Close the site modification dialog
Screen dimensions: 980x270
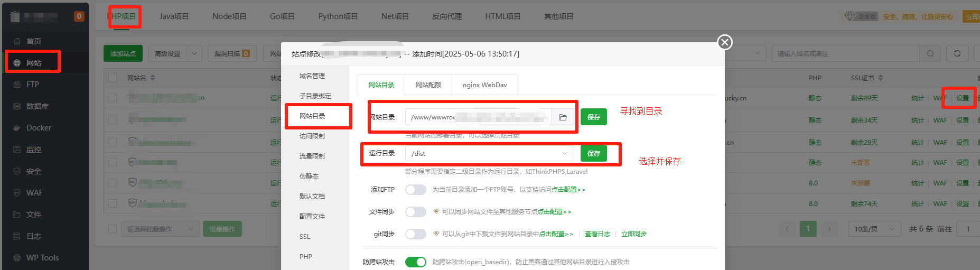tap(725, 42)
